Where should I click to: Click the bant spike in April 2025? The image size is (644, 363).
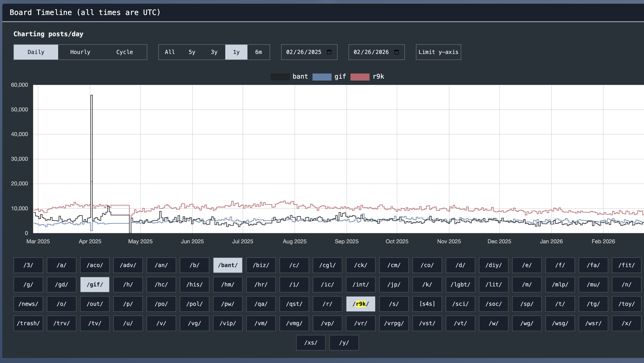click(91, 95)
